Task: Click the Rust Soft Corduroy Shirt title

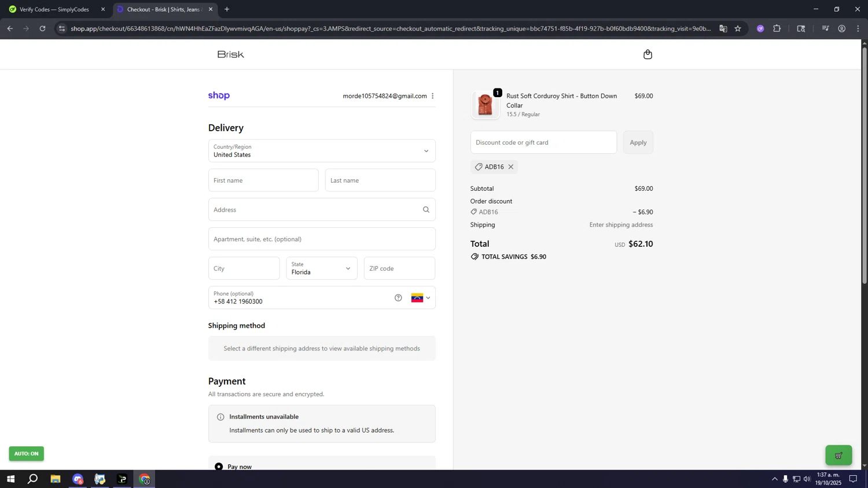Action: [562, 101]
